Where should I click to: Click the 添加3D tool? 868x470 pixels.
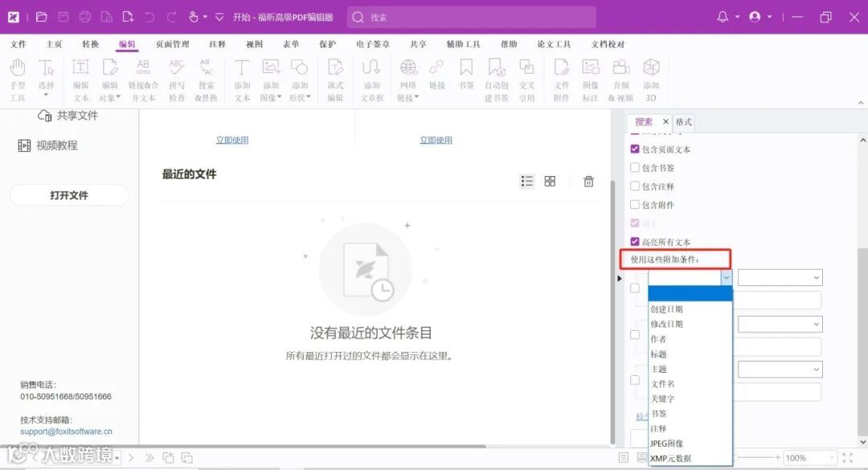[x=651, y=80]
